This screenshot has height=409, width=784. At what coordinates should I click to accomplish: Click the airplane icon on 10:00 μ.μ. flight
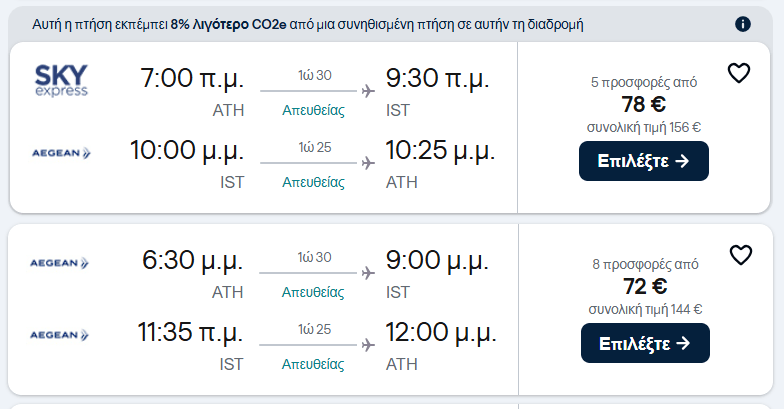point(367,163)
